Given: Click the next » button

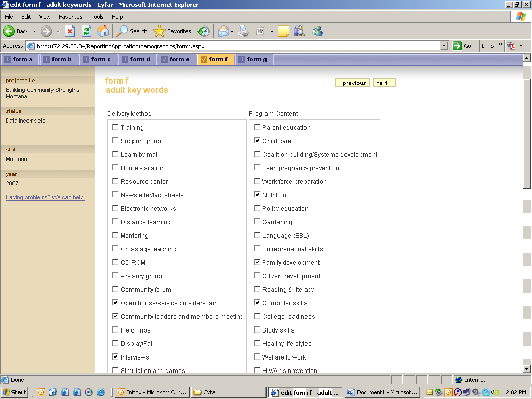Looking at the screenshot, I should [x=384, y=83].
